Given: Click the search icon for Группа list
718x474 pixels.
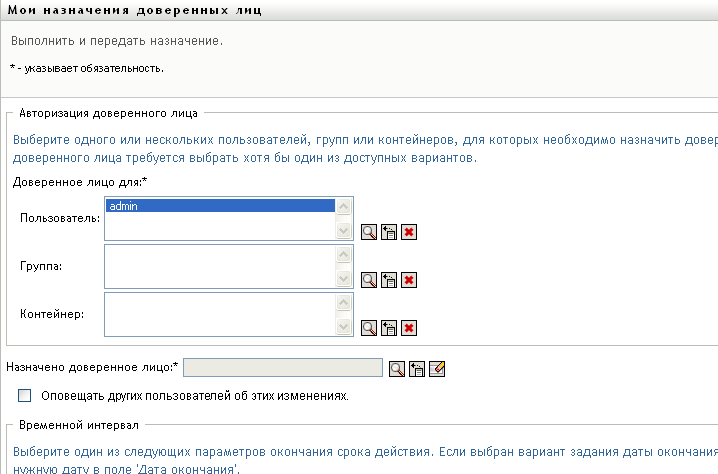Looking at the screenshot, I should coord(368,280).
